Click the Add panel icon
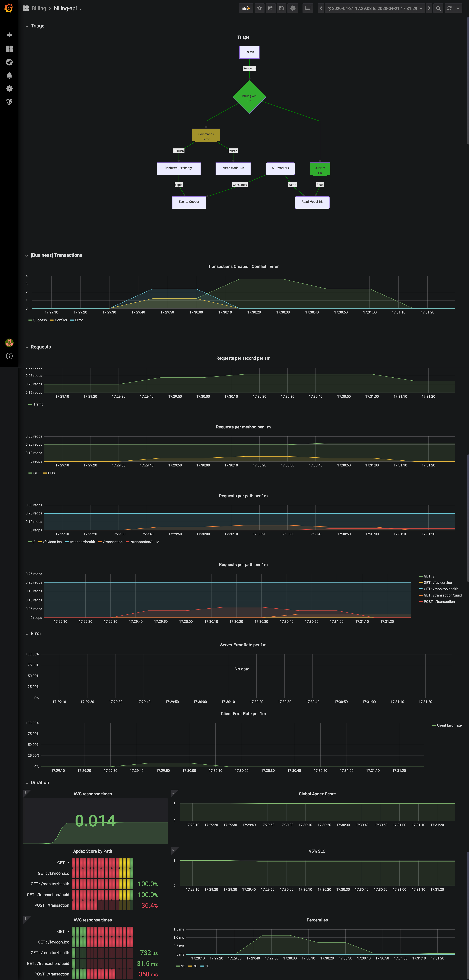Screen dimensions: 469x980 point(246,8)
